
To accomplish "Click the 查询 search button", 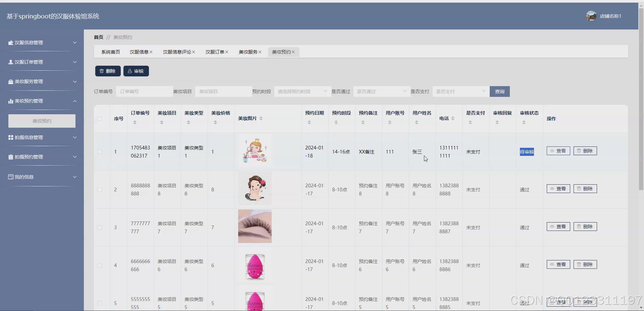I will coord(499,91).
